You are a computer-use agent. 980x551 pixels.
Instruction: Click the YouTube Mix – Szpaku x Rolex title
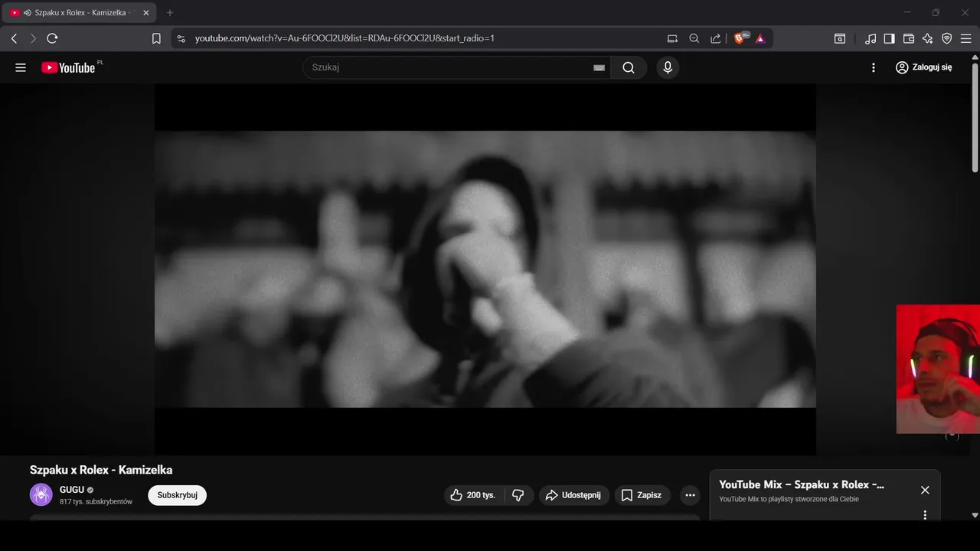pos(802,484)
